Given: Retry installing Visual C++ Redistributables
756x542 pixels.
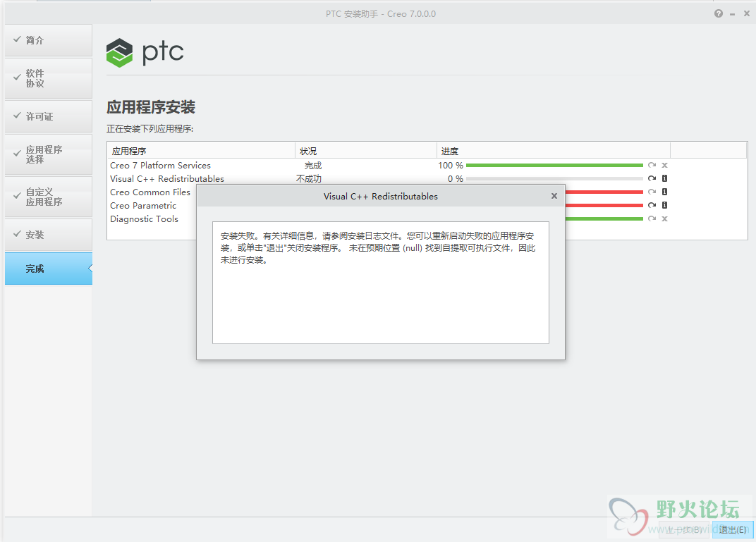Looking at the screenshot, I should pyautogui.click(x=652, y=178).
